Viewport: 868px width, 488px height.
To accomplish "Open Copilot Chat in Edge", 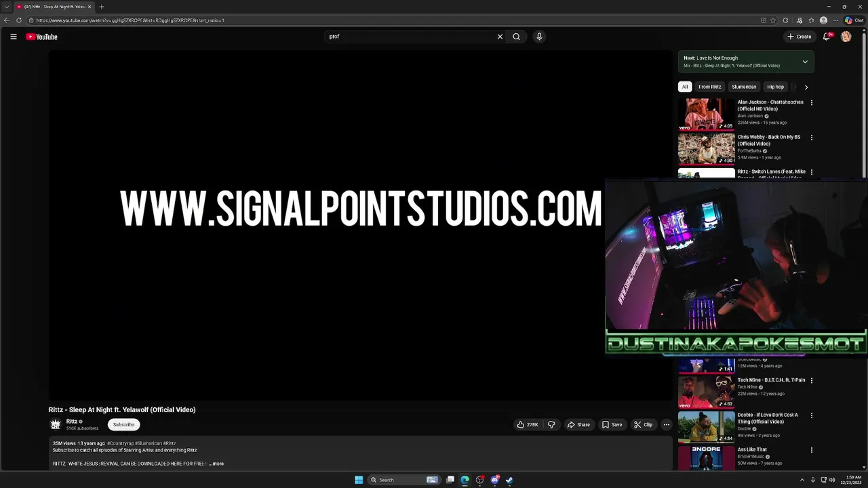I will pyautogui.click(x=854, y=20).
